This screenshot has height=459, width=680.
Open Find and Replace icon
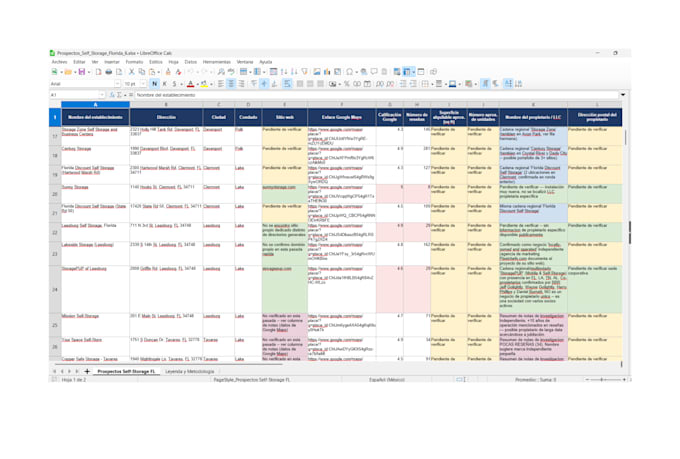click(221, 72)
